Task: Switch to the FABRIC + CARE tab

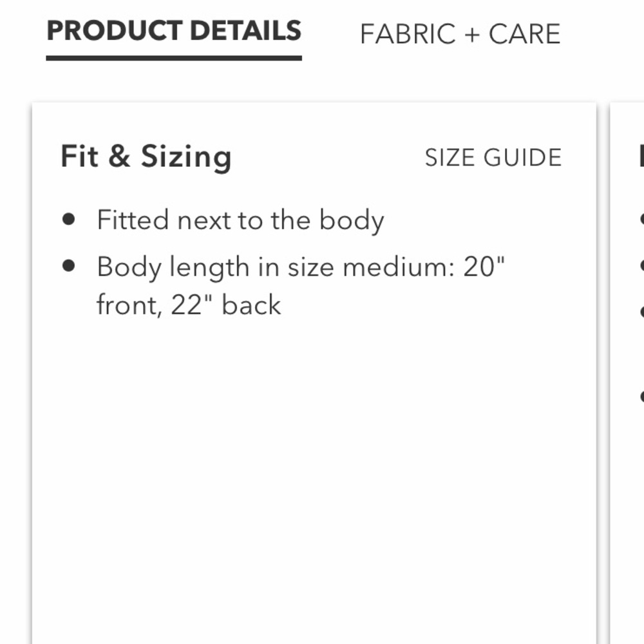Action: (460, 33)
